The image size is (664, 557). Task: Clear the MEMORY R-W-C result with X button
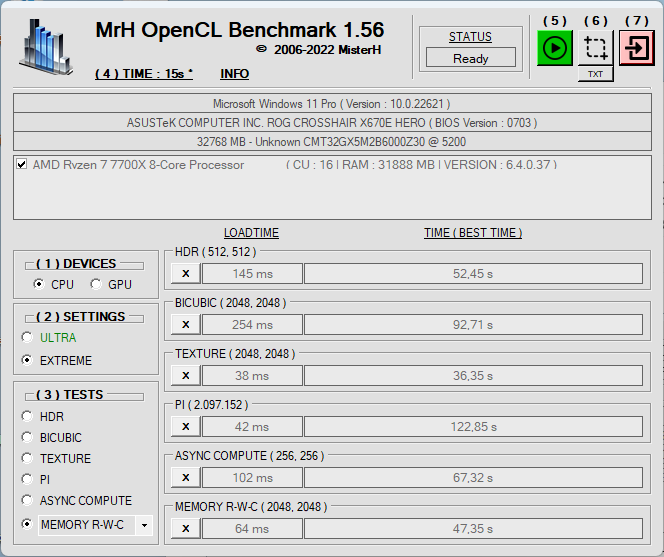pyautogui.click(x=185, y=529)
